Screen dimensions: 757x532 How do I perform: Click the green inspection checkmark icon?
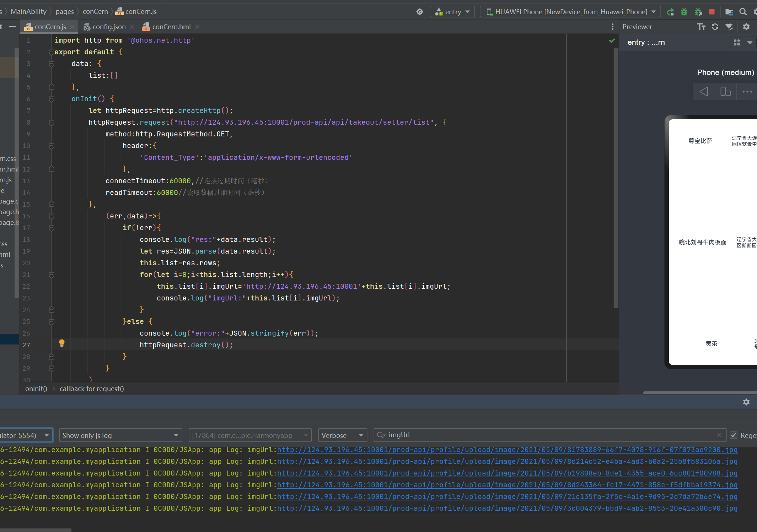tap(612, 40)
